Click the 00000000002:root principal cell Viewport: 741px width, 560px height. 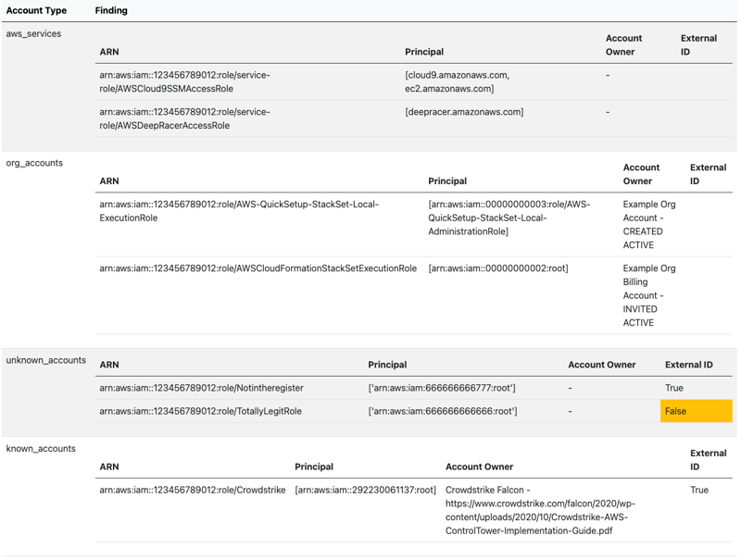pyautogui.click(x=498, y=268)
